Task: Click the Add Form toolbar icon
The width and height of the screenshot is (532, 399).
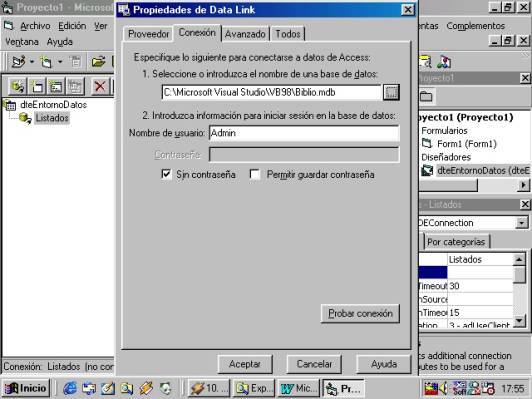Action: point(46,62)
